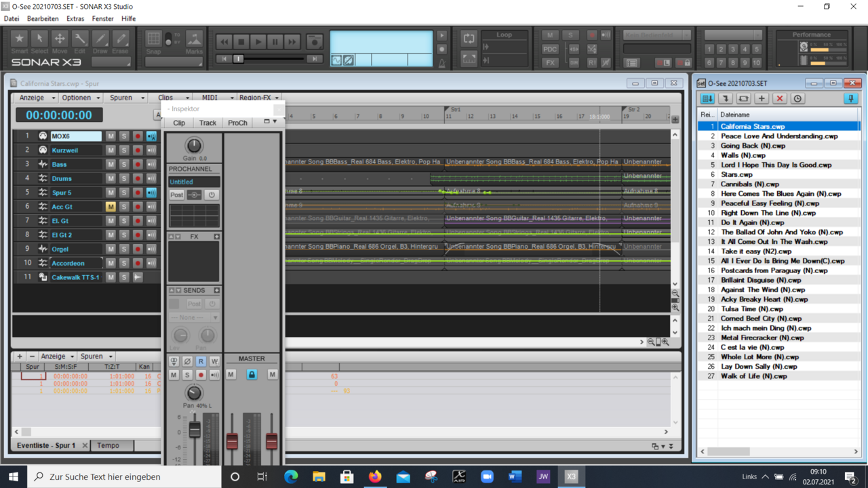
Task: Select the Accordeon track name
Action: [77, 263]
